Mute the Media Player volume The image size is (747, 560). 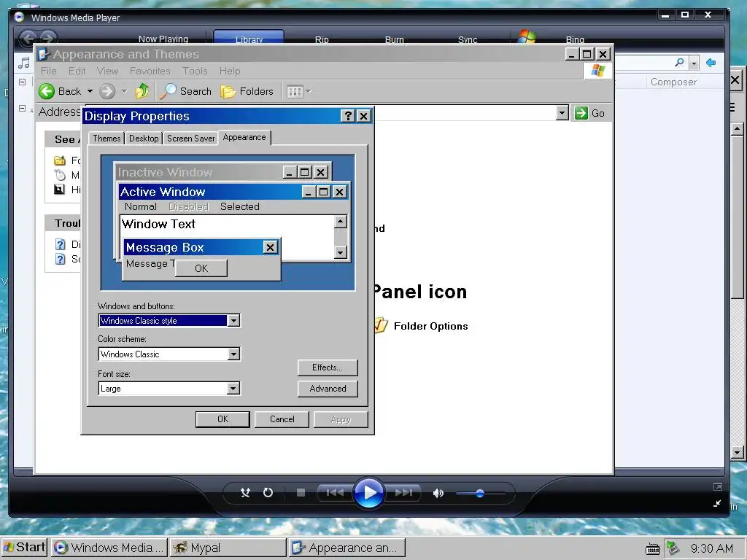pos(438,493)
